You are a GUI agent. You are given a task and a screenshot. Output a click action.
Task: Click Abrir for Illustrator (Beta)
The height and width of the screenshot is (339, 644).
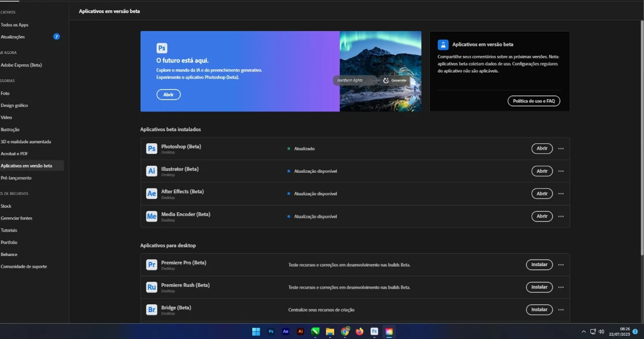click(542, 171)
